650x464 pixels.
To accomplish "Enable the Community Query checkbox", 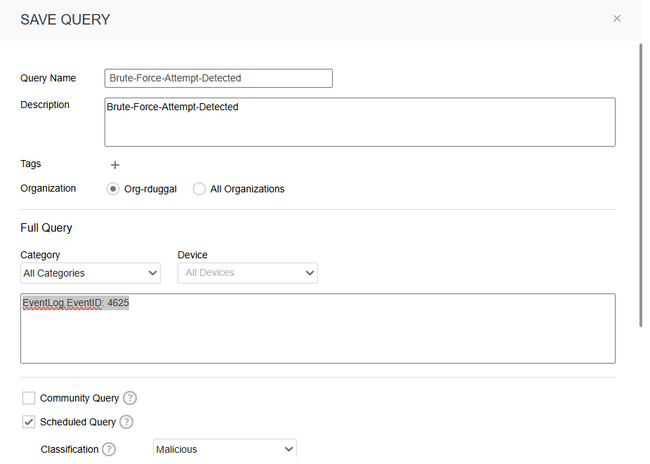I will pyautogui.click(x=28, y=398).
